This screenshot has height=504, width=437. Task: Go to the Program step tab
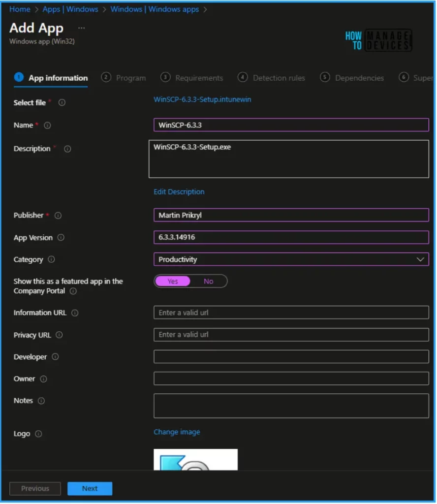click(x=124, y=78)
